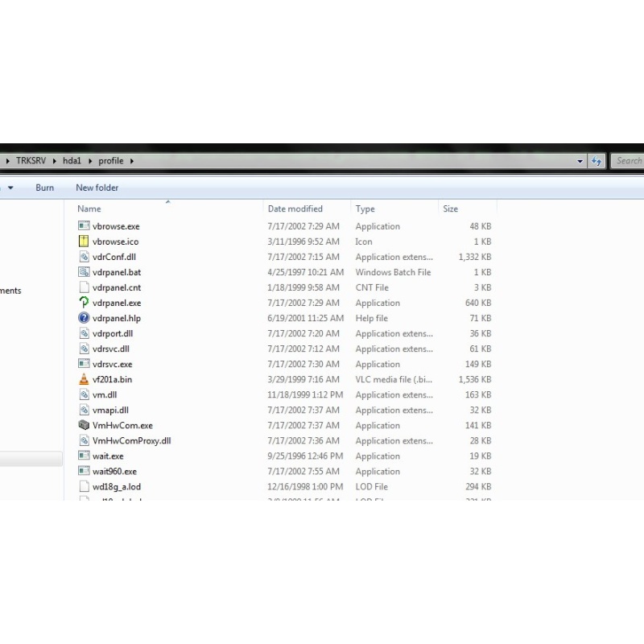The height and width of the screenshot is (644, 644).
Task: Select the vbrowse.ico icon file
Action: coord(84,242)
